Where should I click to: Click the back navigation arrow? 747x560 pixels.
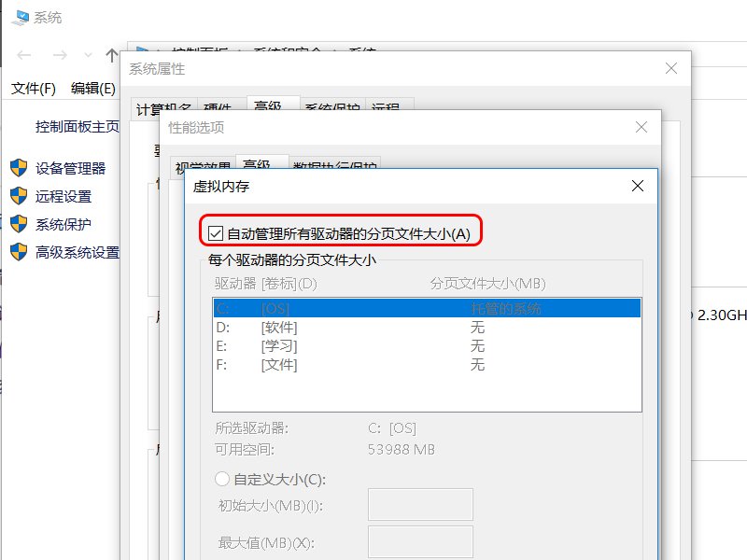pyautogui.click(x=22, y=56)
